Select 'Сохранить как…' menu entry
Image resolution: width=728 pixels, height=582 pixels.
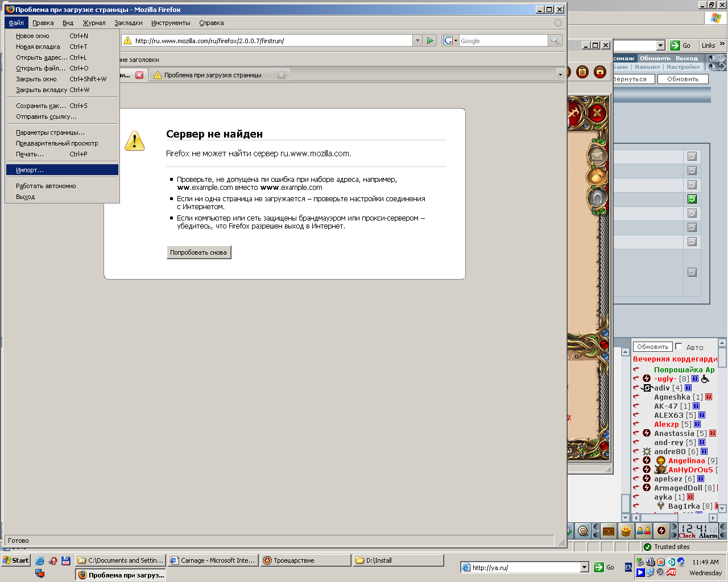(x=62, y=106)
